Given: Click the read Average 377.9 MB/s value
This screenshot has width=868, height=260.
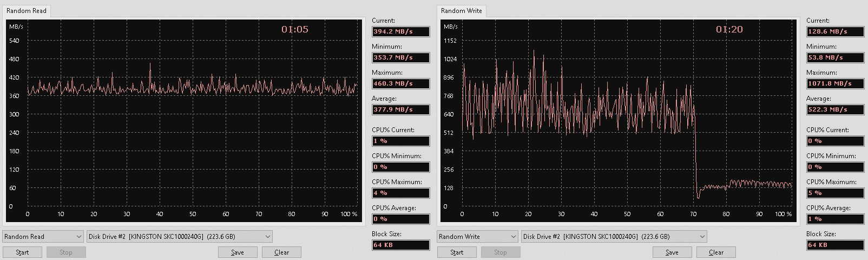Looking at the screenshot, I should [401, 109].
